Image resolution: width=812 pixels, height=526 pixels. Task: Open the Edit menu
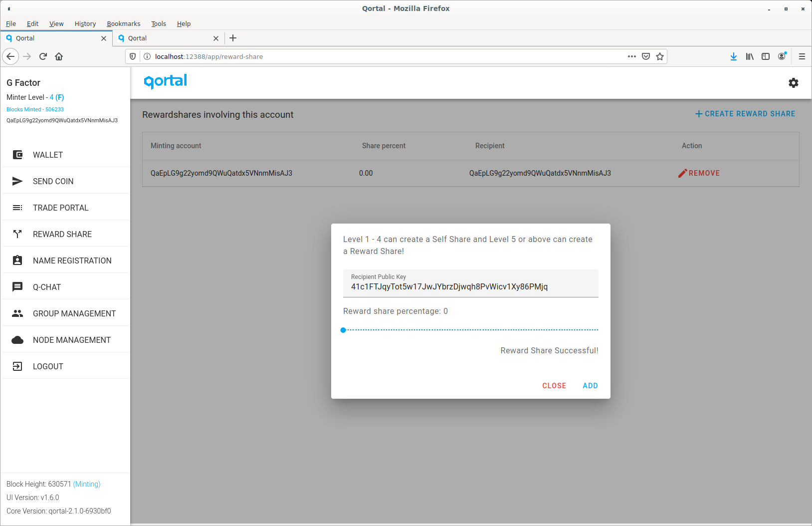32,23
